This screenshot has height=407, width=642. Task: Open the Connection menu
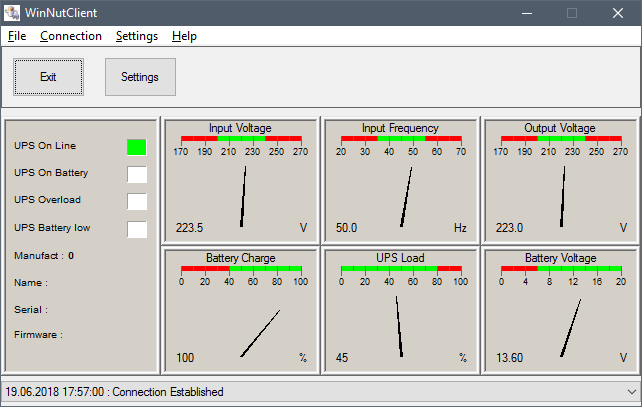click(x=71, y=36)
